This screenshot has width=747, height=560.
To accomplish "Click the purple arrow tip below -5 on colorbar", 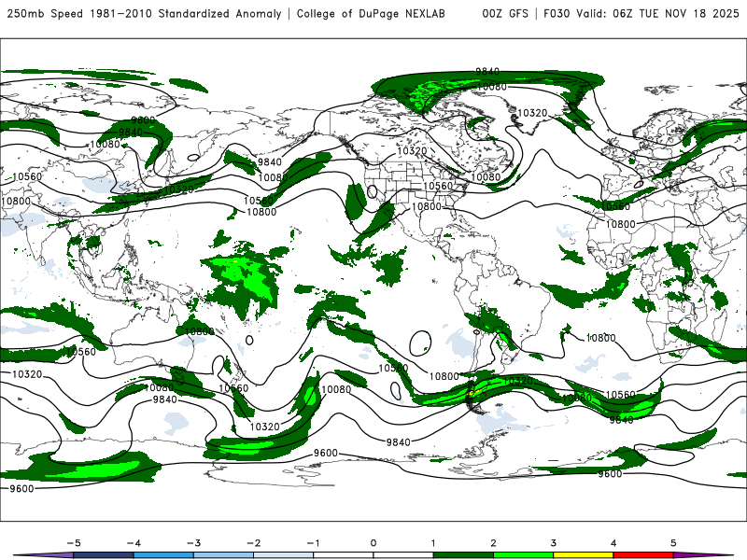I will point(43,555).
